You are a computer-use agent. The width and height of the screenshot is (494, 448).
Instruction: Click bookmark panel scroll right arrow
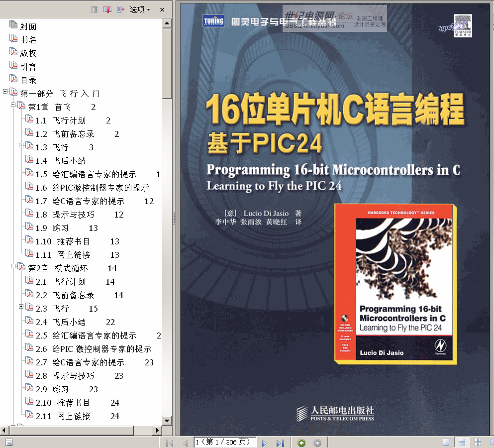tap(157, 431)
